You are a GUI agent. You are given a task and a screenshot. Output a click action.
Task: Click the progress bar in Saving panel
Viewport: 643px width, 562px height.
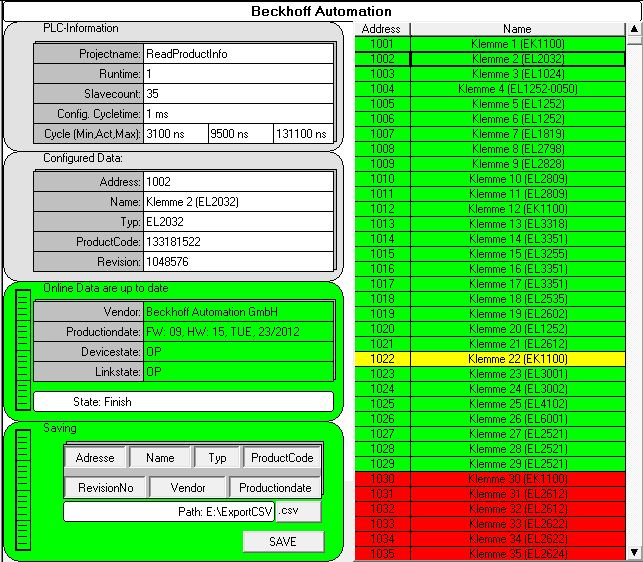(x=23, y=489)
